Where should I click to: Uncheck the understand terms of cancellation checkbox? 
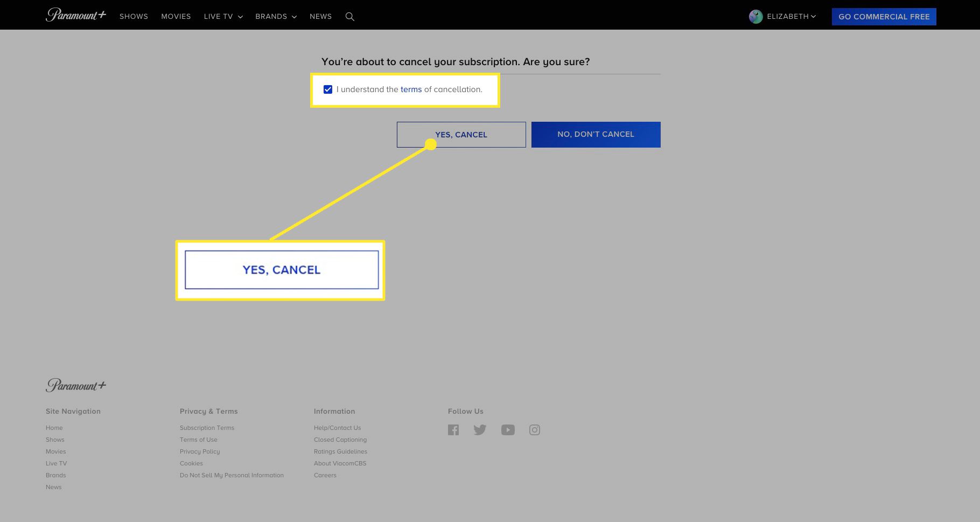pos(328,89)
